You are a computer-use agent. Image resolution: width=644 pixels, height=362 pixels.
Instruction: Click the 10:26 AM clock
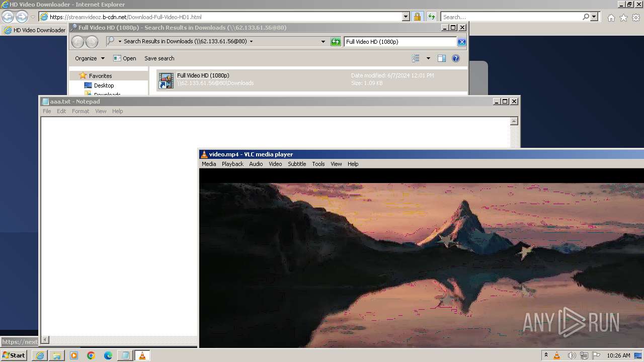click(x=618, y=355)
